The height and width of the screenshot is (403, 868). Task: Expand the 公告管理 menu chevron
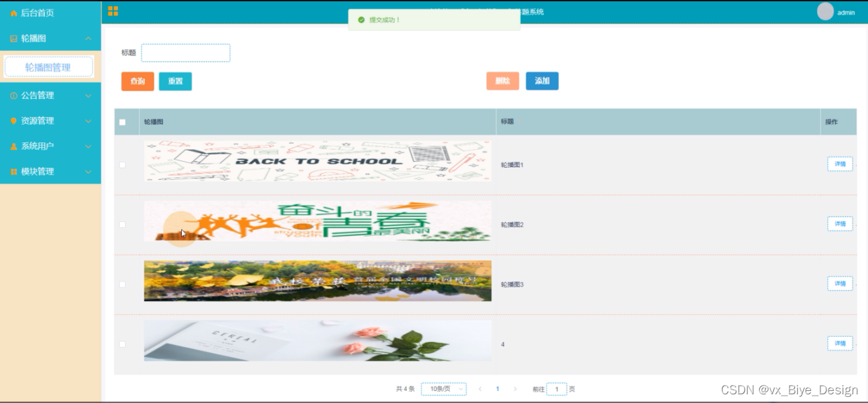click(x=88, y=96)
